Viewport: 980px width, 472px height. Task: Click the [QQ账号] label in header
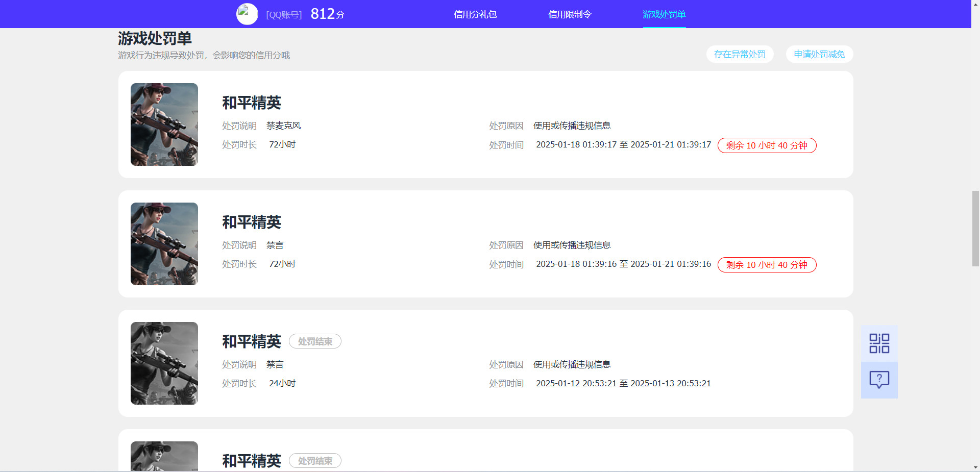click(x=284, y=15)
